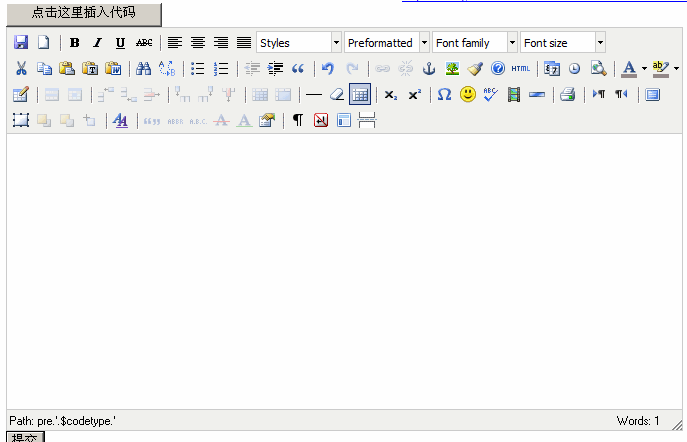Insert predefined template content
The height and width of the screenshot is (442, 687).
click(344, 120)
